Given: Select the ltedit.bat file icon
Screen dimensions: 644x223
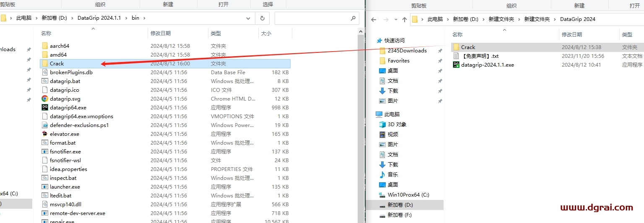Looking at the screenshot, I should pos(45,195).
